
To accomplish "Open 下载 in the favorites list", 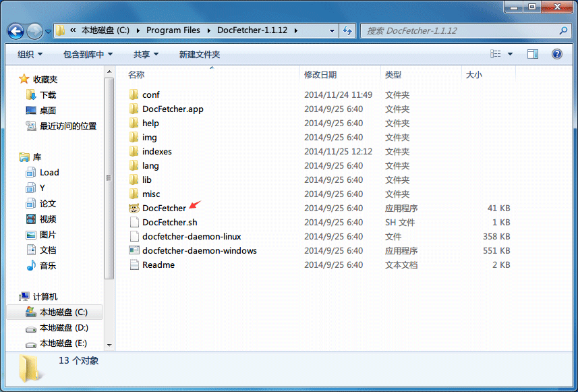I will click(48, 95).
